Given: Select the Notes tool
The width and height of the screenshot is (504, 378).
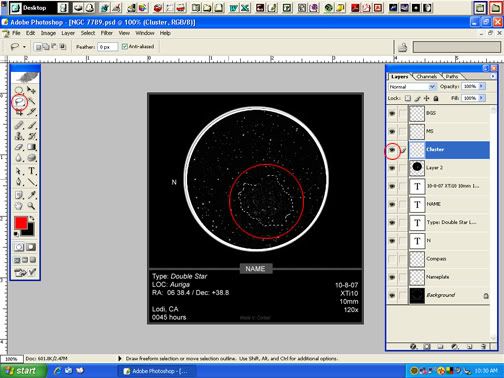Looking at the screenshot, I should [19, 195].
